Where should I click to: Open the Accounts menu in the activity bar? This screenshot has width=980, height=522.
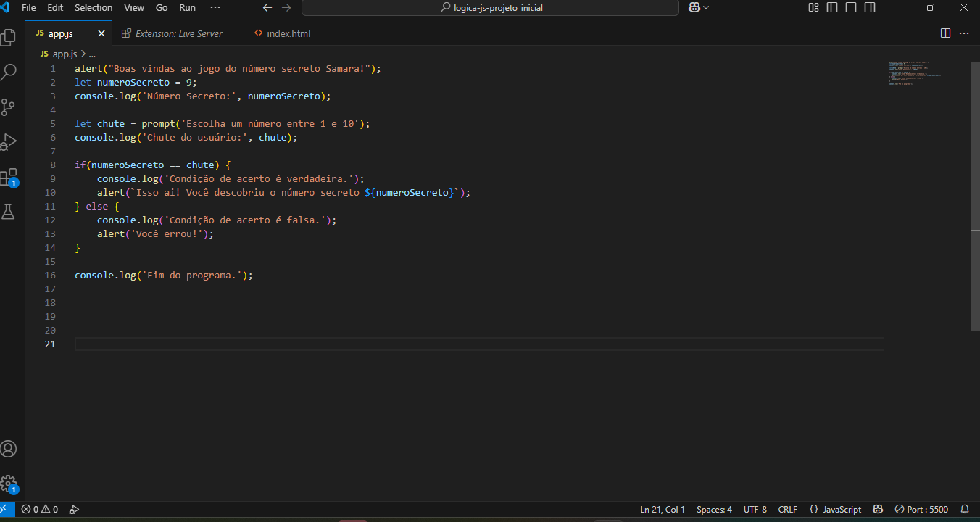point(9,449)
